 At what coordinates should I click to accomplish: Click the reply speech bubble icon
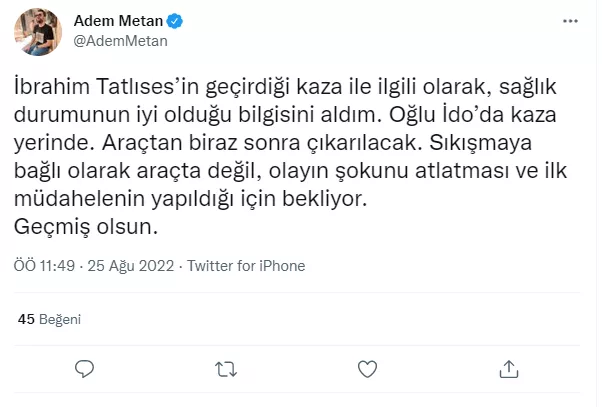click(x=87, y=368)
